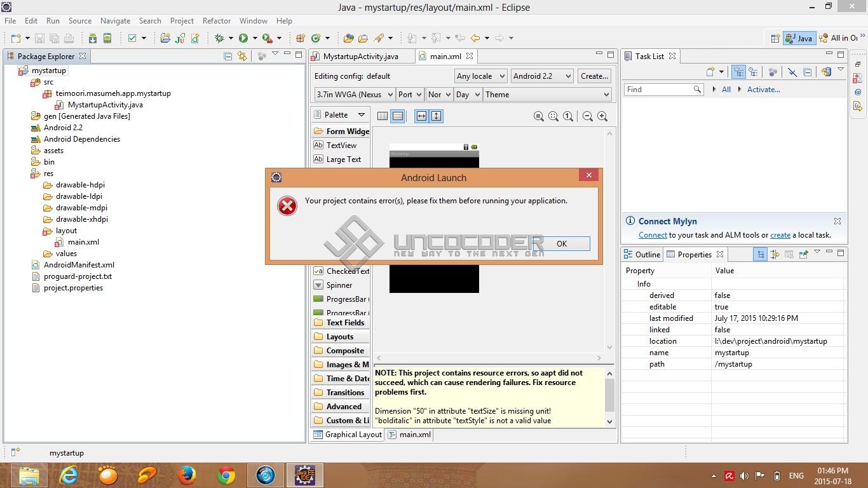Open the Palette dropdown menu arrow
Viewport: 868px width, 488px height.
[362, 115]
